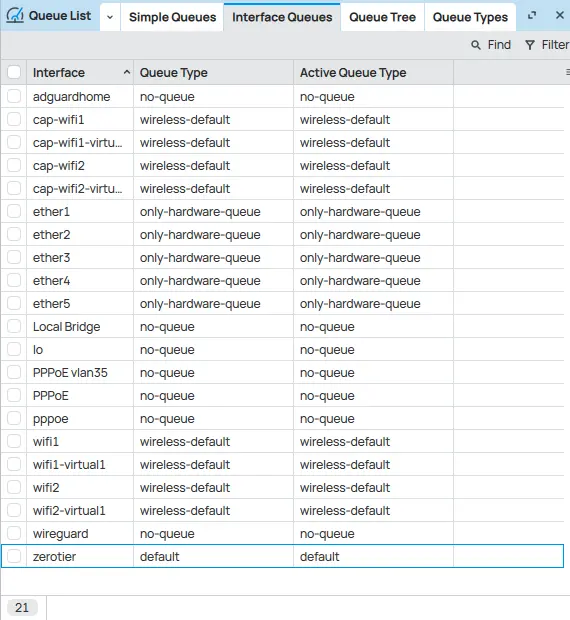Sort by Active Queue Type header
The height and width of the screenshot is (620, 570).
(x=374, y=72)
